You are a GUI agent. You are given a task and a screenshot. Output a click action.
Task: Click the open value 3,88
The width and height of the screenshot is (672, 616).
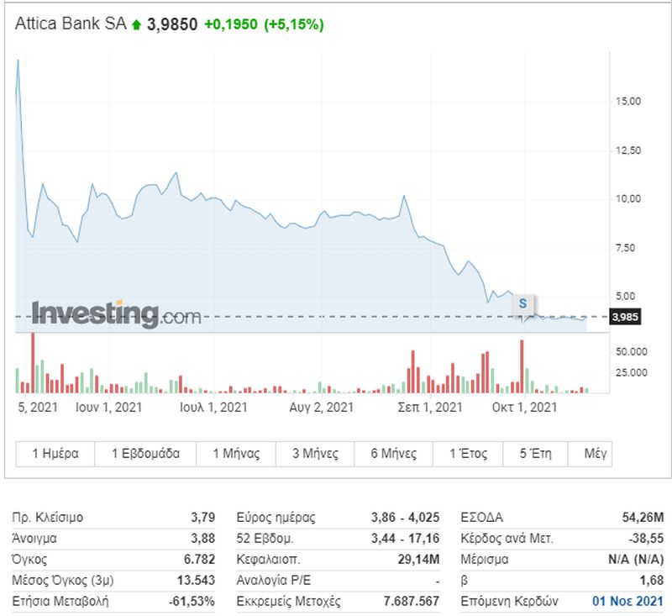click(x=202, y=538)
